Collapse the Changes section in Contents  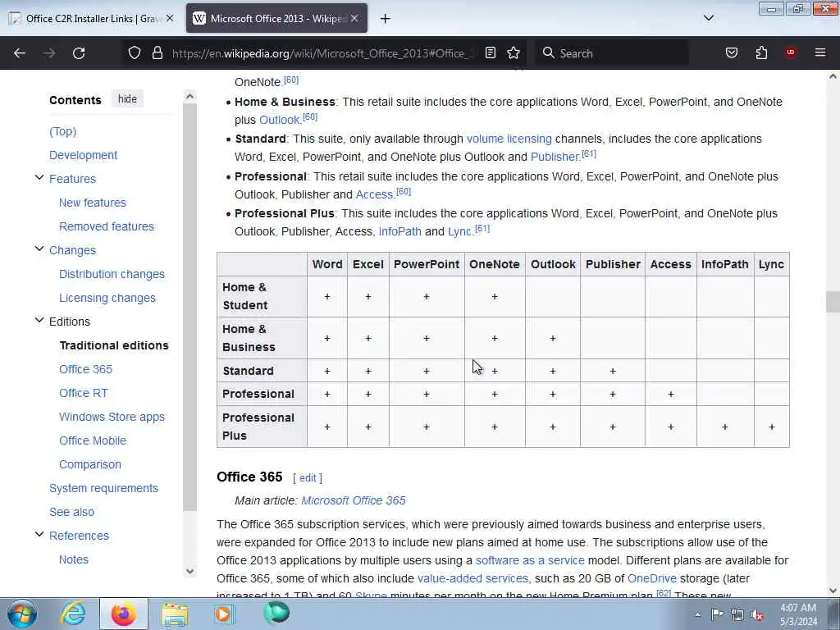coord(39,249)
